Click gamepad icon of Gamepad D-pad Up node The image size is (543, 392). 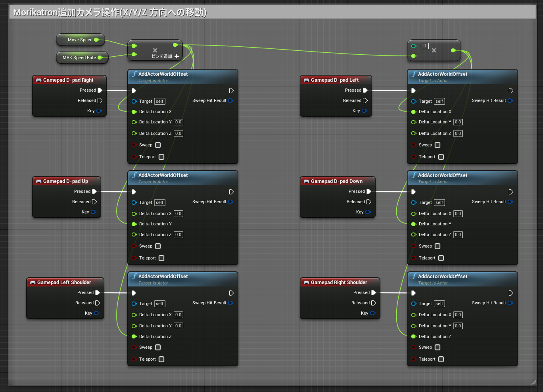(38, 181)
